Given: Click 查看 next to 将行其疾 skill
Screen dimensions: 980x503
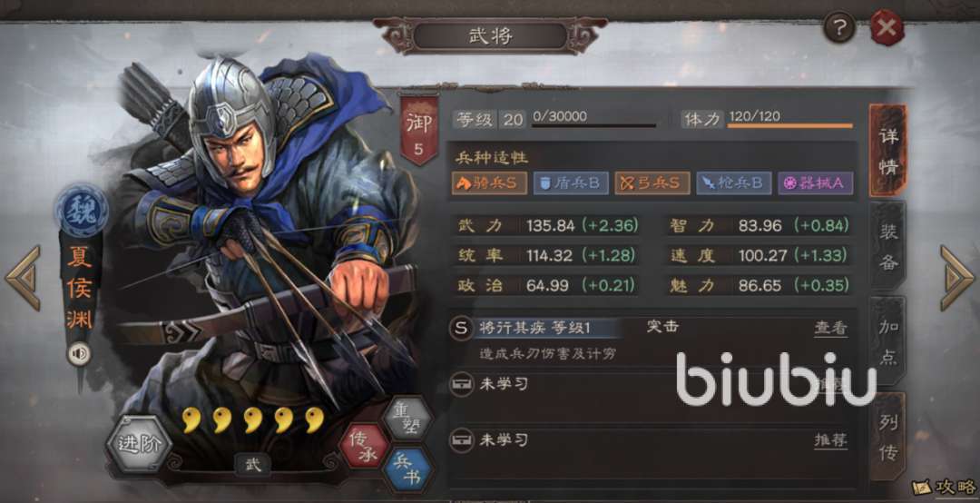Looking at the screenshot, I should pyautogui.click(x=830, y=328).
